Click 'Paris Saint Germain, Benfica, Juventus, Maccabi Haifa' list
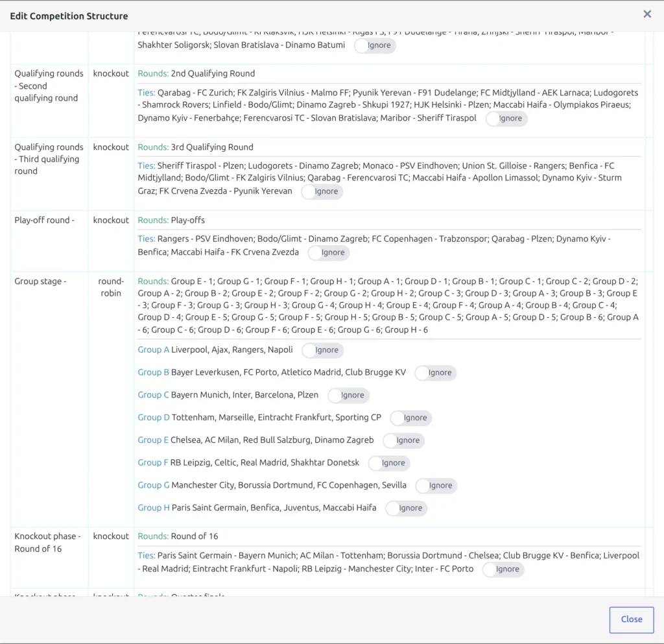This screenshot has width=664, height=644. tap(274, 507)
